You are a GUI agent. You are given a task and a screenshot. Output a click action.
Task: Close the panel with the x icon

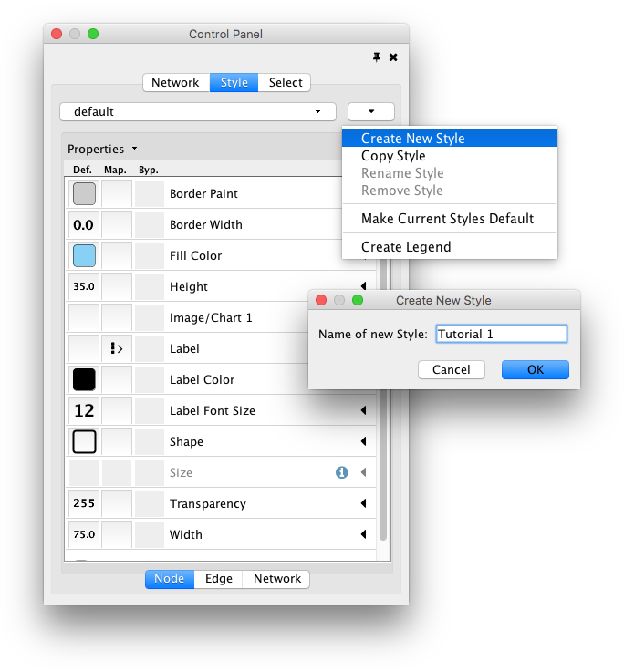click(x=393, y=57)
